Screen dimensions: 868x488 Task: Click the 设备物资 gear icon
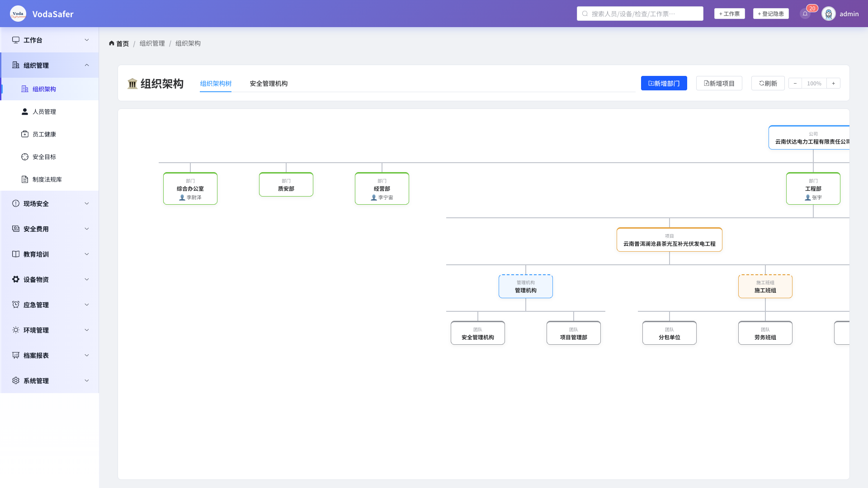point(16,279)
